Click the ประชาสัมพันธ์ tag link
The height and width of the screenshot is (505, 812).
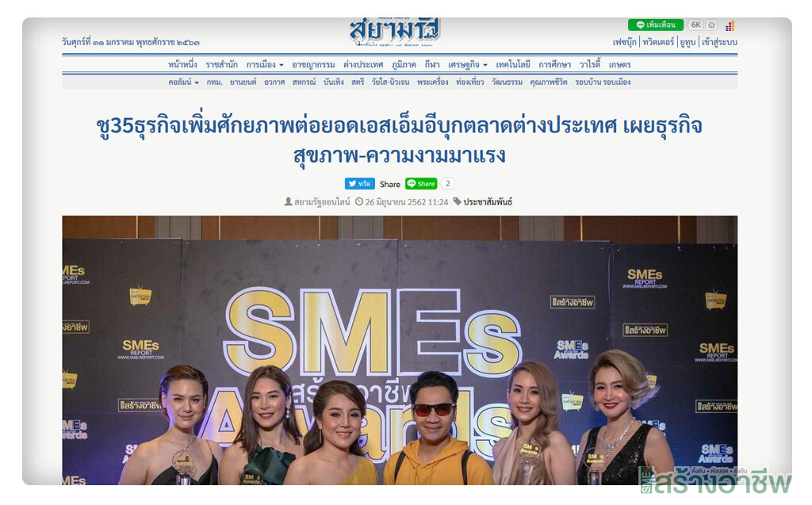(488, 202)
